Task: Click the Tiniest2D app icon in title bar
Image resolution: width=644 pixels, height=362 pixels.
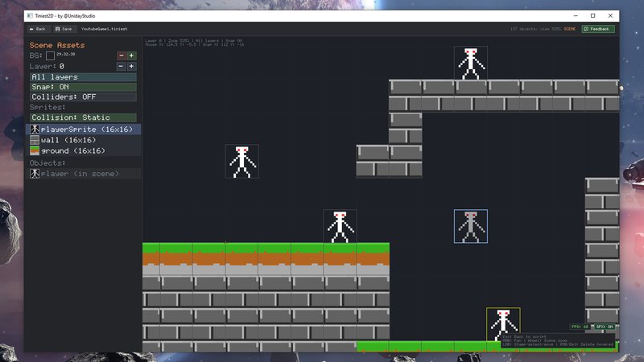Action: pos(30,15)
